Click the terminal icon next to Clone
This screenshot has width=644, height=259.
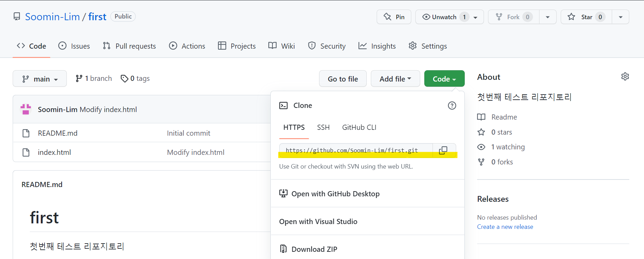point(283,106)
